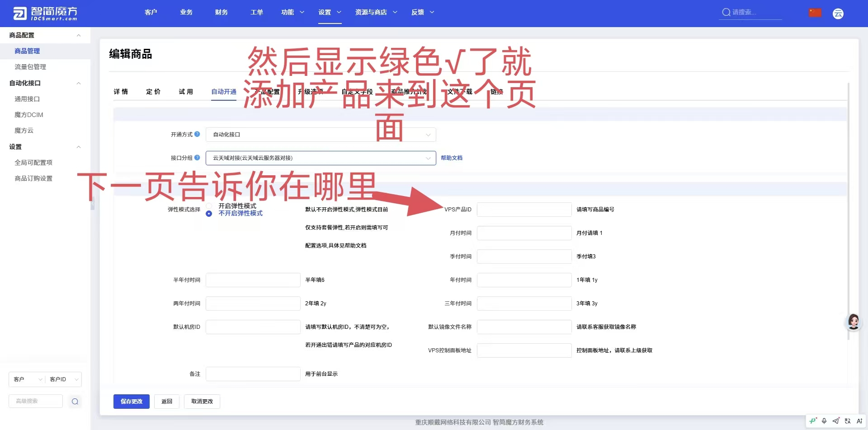Click the search button beside 高级搜索
868x430 pixels.
pos(75,401)
